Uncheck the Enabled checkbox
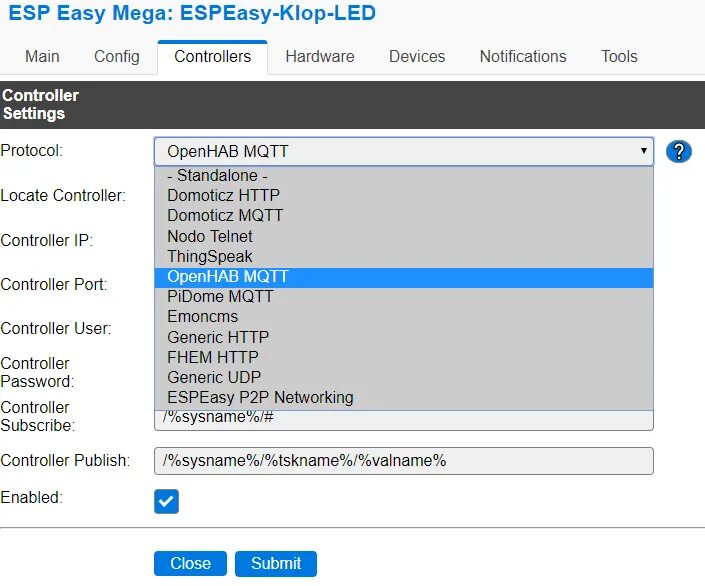Image resolution: width=705 pixels, height=586 pixels. tap(166, 501)
